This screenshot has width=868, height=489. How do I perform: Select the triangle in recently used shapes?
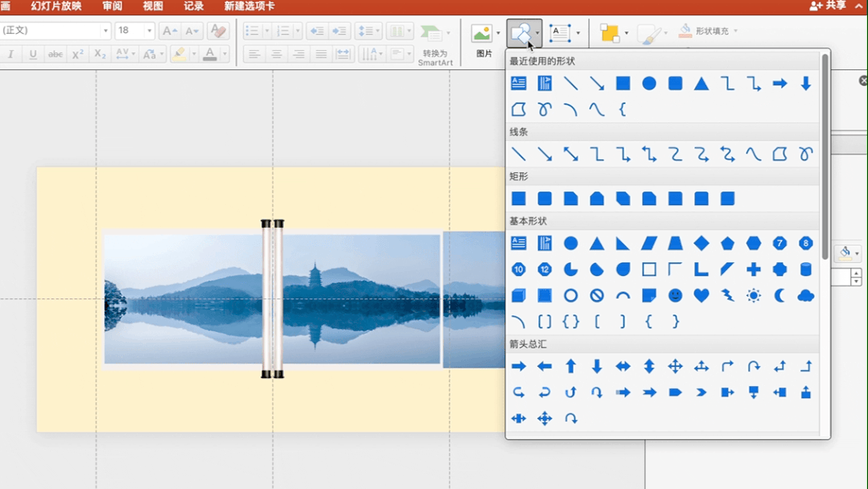click(x=701, y=84)
